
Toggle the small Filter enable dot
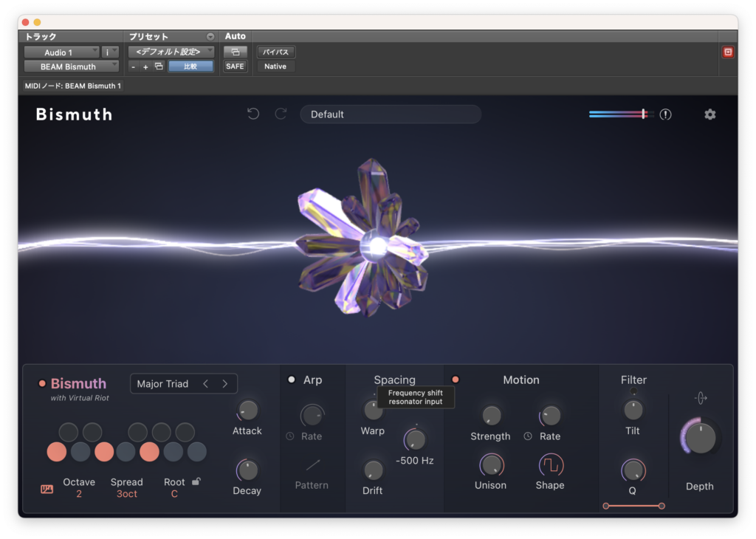pos(633,391)
